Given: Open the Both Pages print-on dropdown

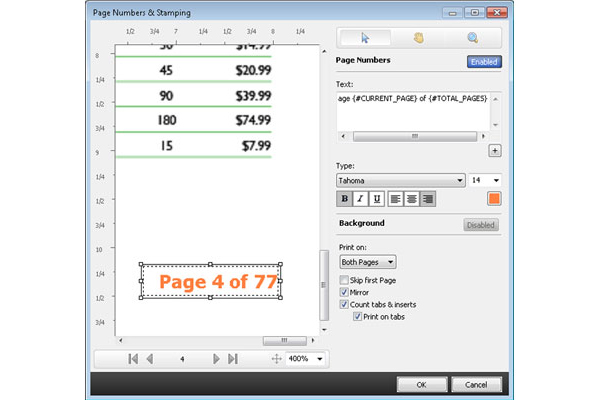Looking at the screenshot, I should pyautogui.click(x=368, y=262).
